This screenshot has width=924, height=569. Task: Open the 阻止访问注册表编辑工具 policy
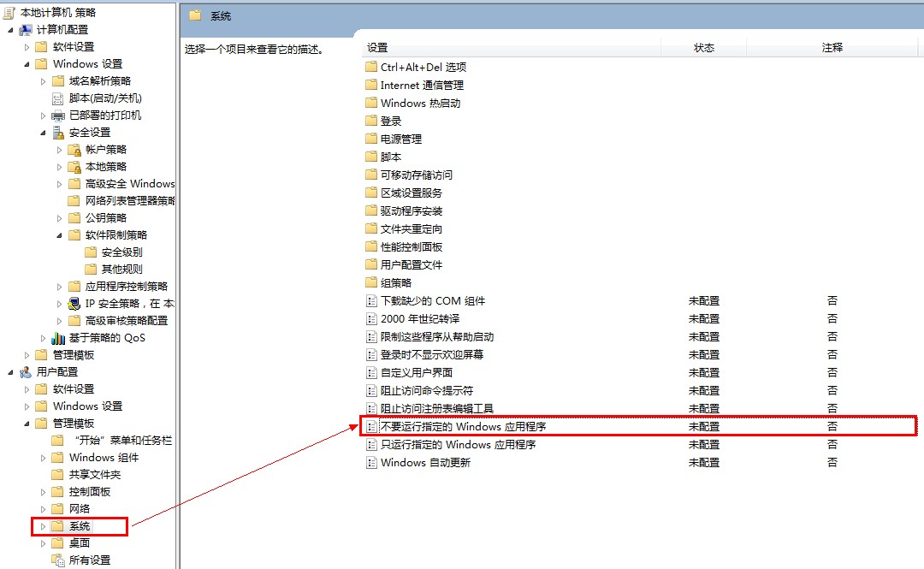(x=439, y=408)
